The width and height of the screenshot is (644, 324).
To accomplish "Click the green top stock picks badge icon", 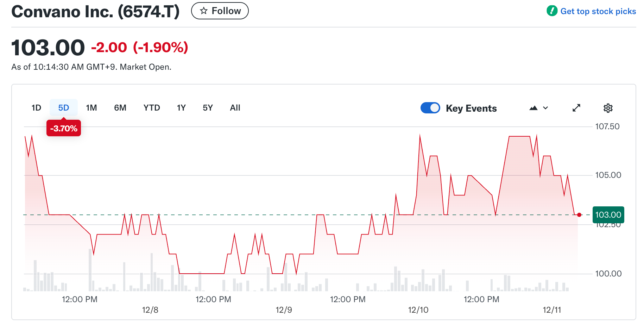I will [x=552, y=11].
